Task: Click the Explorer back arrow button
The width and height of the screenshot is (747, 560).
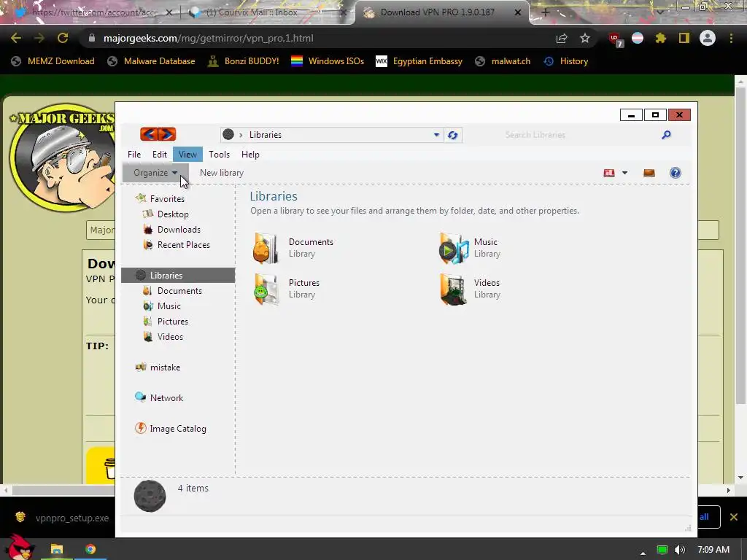Action: [149, 134]
